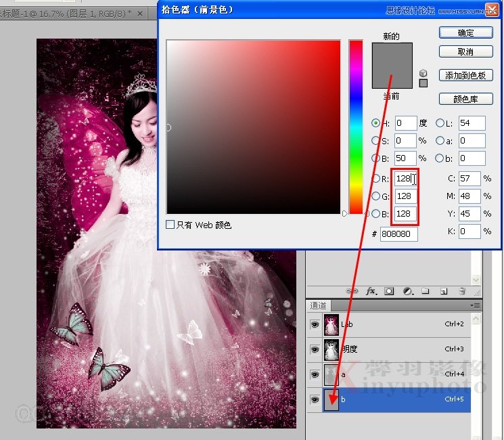Click the HSB B input showing 50
Image resolution: width=504 pixels, height=440 pixels.
[x=406, y=158]
